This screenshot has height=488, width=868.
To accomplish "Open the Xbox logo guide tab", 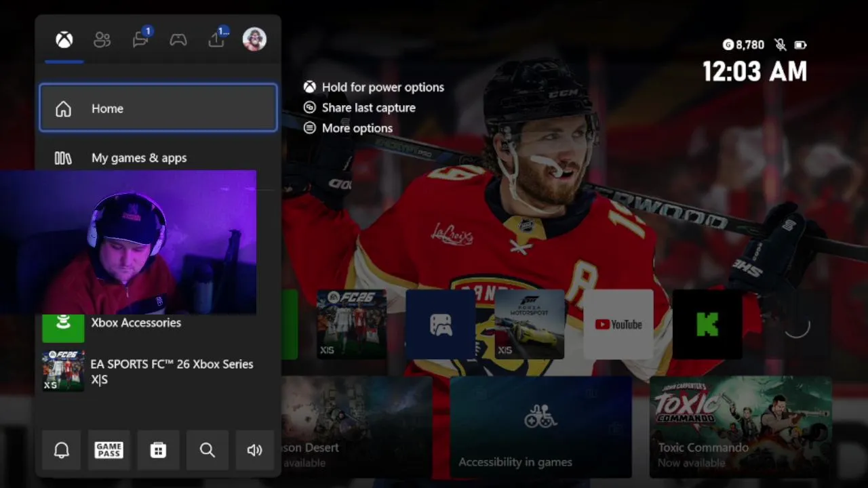I will coord(64,40).
